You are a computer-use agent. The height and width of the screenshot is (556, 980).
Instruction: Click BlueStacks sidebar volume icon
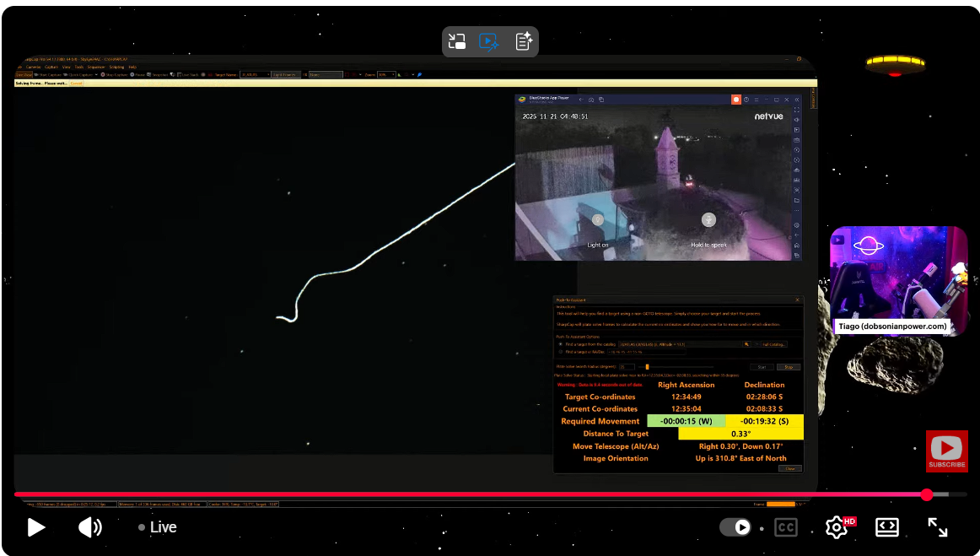tap(796, 120)
